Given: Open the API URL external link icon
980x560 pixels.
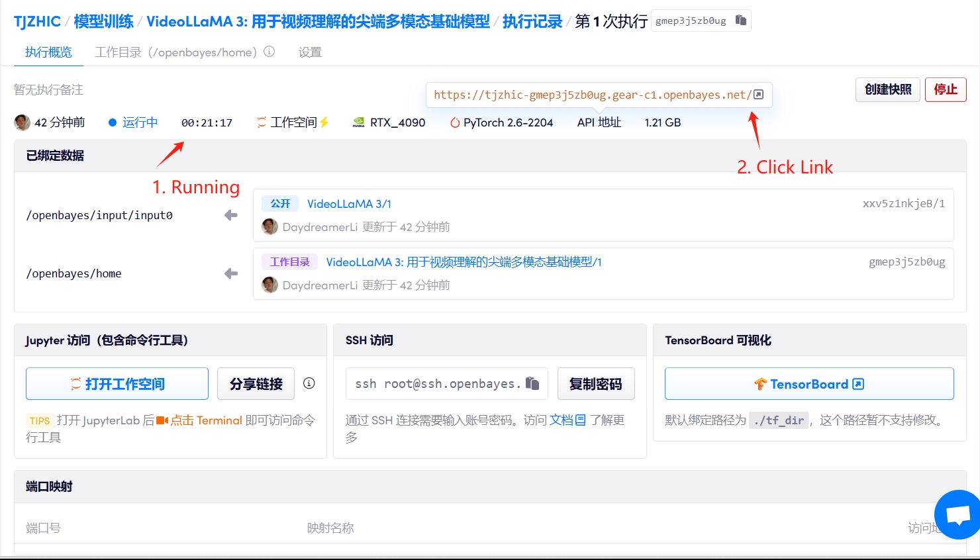Looking at the screenshot, I should tap(759, 95).
